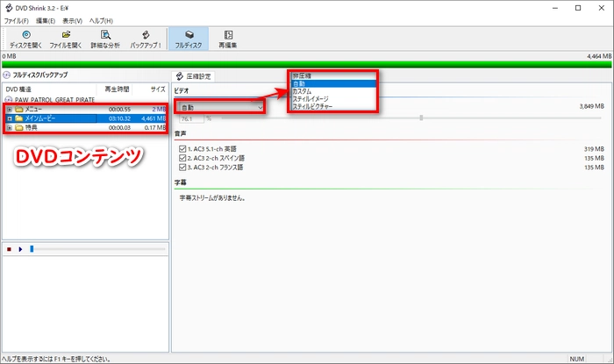
Task: Expand the 特典 tree node
Action: [10, 127]
